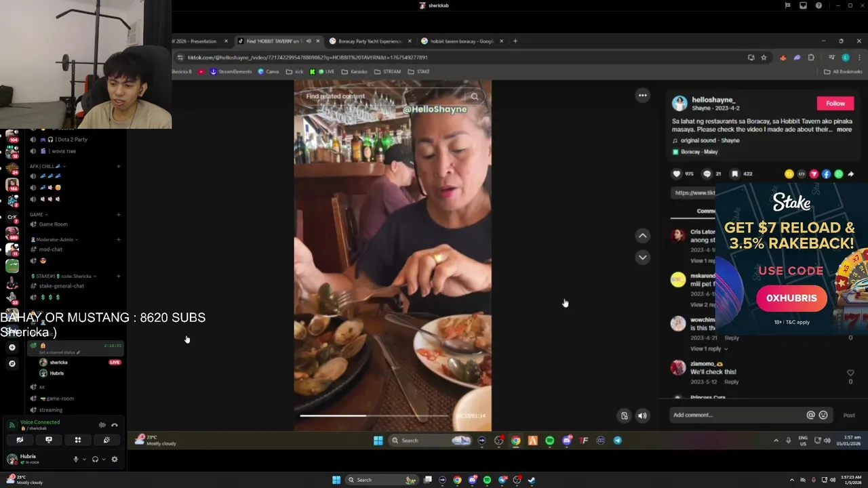
Task: Switch to Boracay Party Yacht Experience tab
Action: tap(370, 41)
